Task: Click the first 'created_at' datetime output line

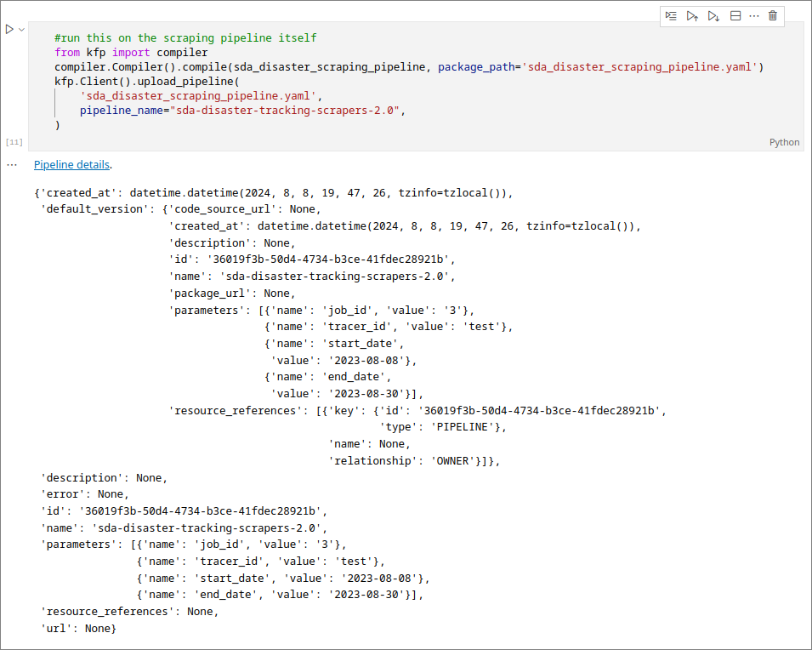Action: 274,193
